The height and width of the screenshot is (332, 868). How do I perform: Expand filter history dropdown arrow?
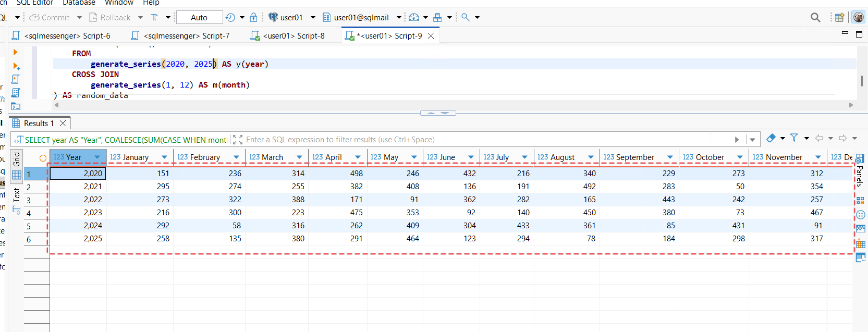click(x=752, y=139)
